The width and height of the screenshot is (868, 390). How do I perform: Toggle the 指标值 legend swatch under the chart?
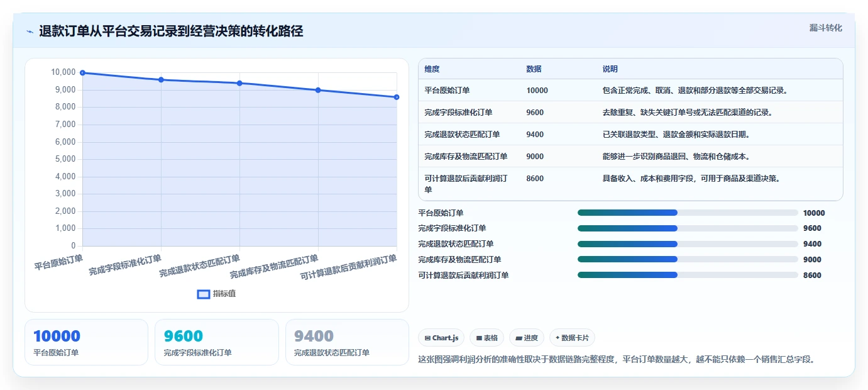pyautogui.click(x=204, y=294)
